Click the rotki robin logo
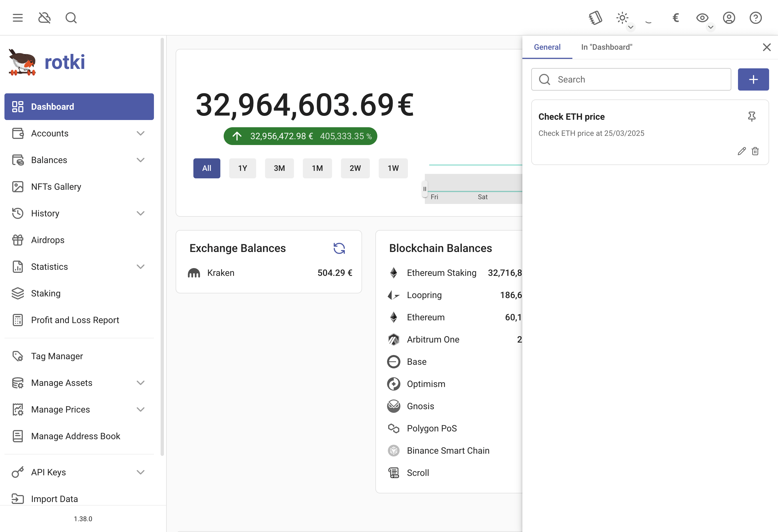Viewport: 778px width, 532px height. point(22,62)
